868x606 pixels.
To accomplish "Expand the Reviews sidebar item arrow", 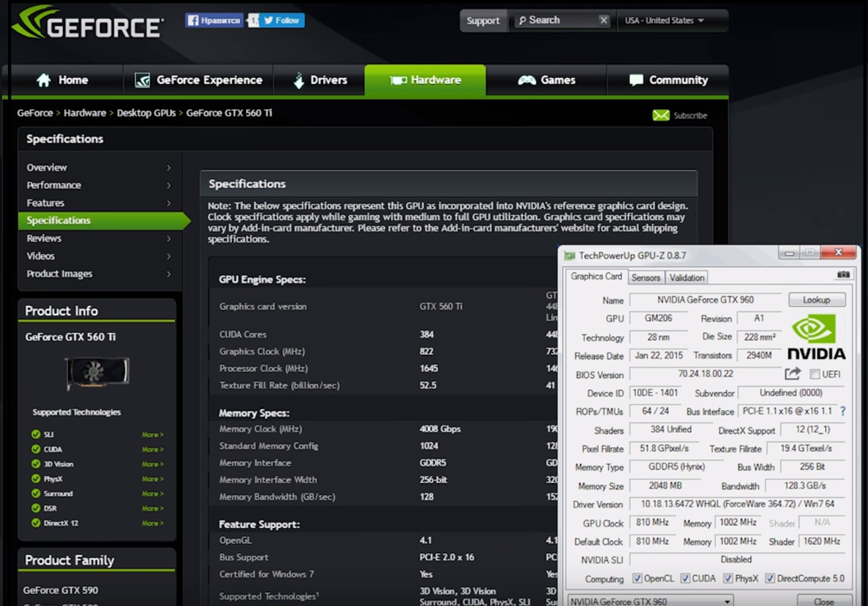I will [169, 239].
